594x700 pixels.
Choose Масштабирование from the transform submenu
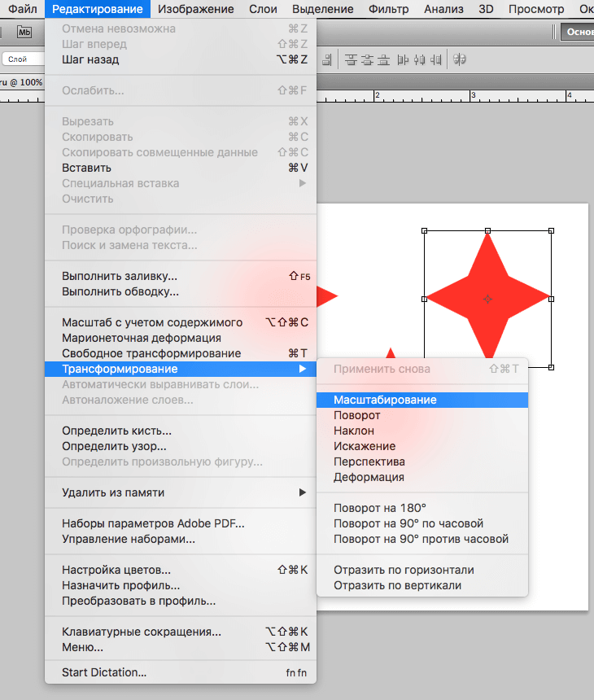pyautogui.click(x=385, y=400)
